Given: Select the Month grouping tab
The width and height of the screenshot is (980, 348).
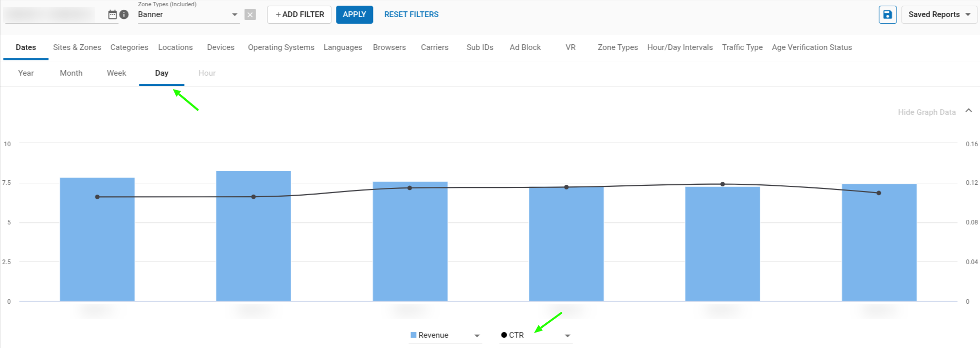Looking at the screenshot, I should [x=71, y=73].
